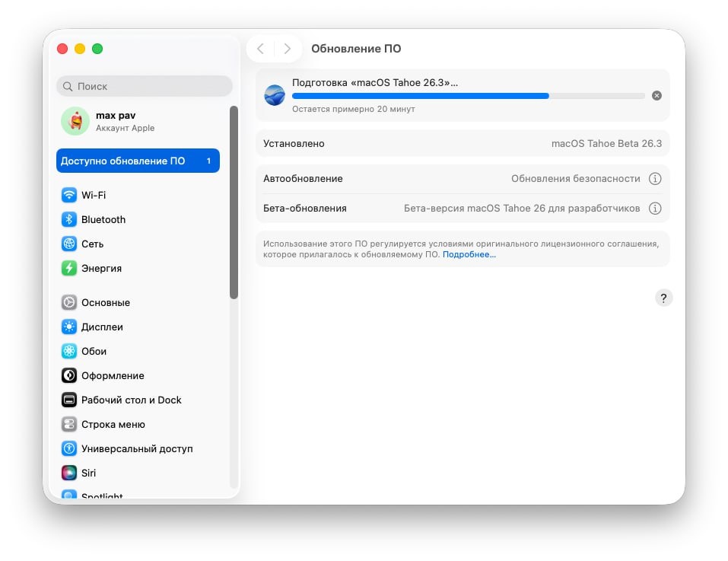Click the Аккаунт Apple label

pos(125,128)
